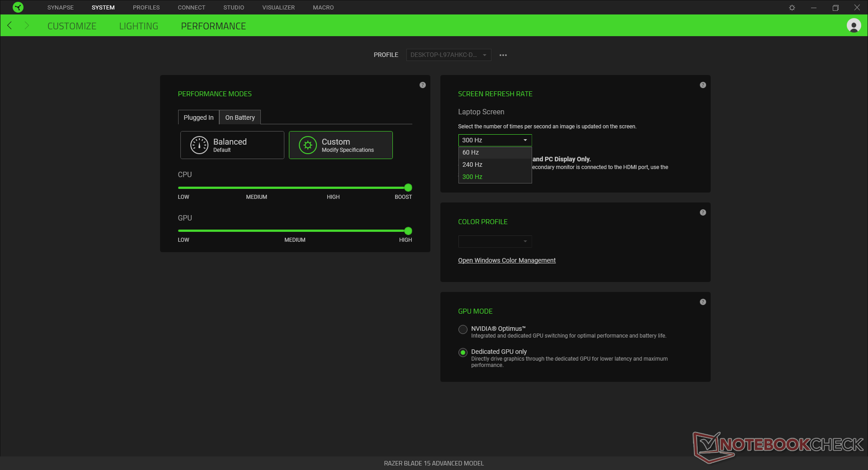Open profile options three-dot menu
Image resolution: width=868 pixels, height=470 pixels.
pos(503,55)
